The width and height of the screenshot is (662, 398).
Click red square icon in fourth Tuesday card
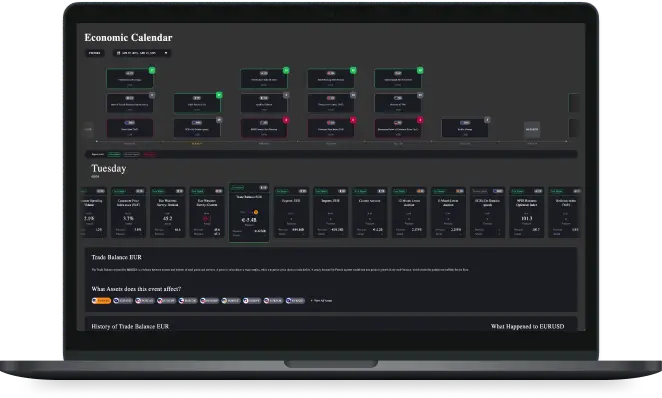206,219
